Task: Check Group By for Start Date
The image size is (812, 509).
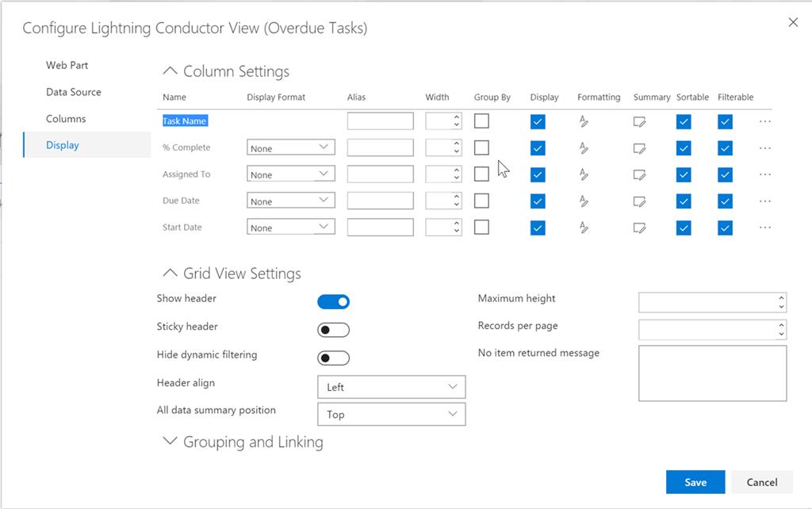Action: (481, 227)
